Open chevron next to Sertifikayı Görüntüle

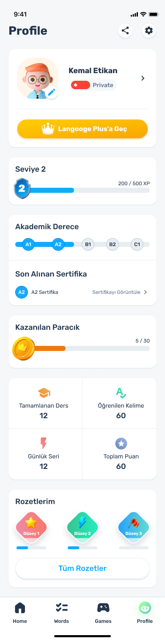point(146,292)
